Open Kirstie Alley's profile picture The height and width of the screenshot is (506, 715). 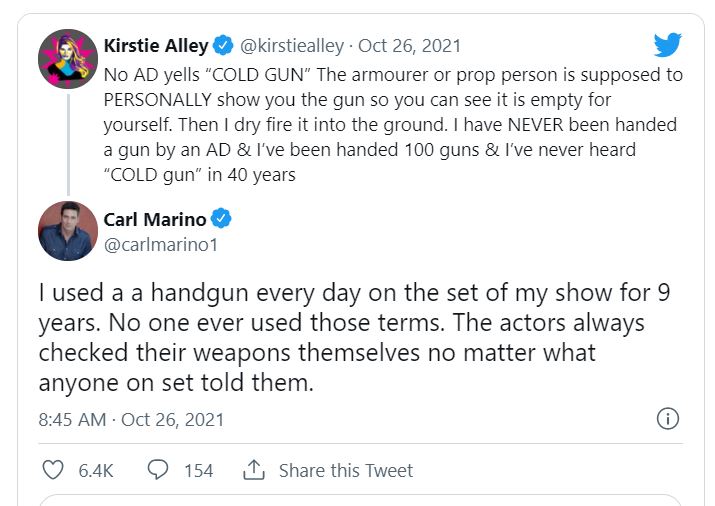(x=67, y=58)
